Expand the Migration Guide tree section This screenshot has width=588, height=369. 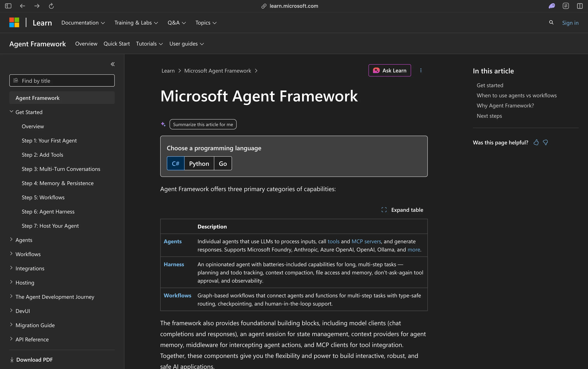pos(11,324)
